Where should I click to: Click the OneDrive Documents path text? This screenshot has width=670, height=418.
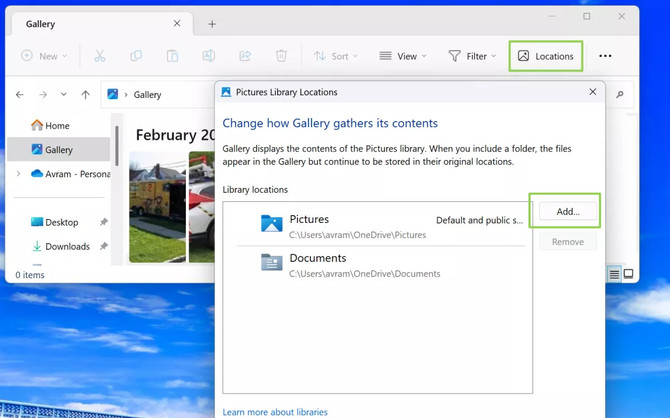pyautogui.click(x=364, y=274)
